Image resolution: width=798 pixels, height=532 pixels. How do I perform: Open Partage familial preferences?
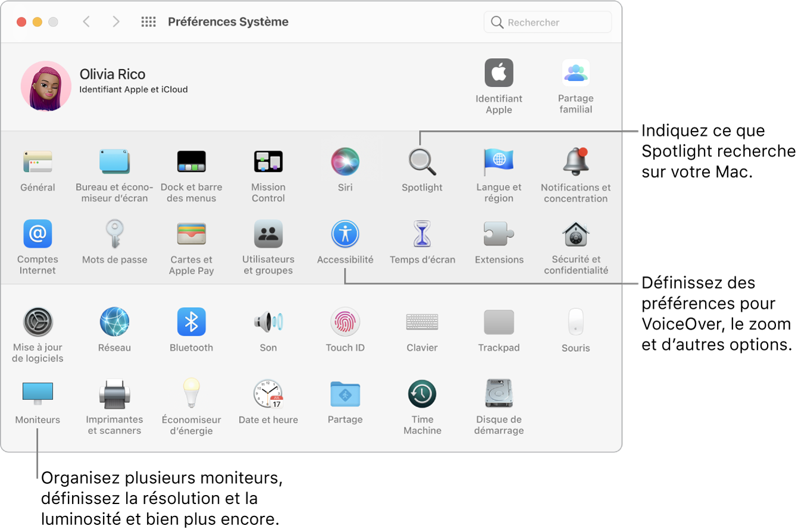575,73
